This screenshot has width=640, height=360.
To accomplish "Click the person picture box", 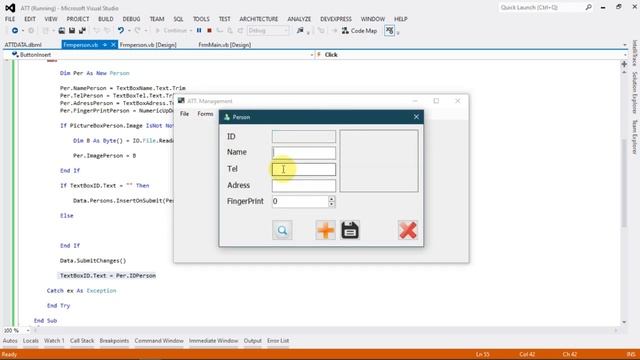I will click(x=379, y=161).
